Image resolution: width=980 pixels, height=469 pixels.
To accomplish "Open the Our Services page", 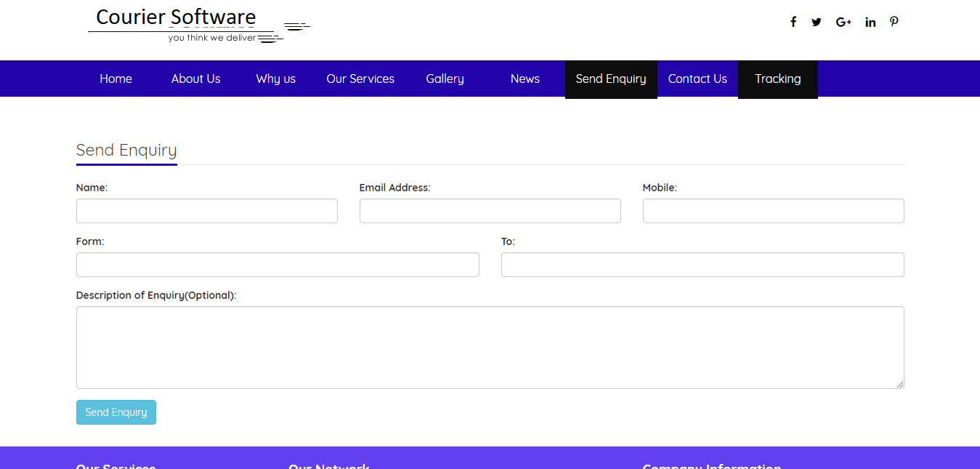I will (x=360, y=79).
